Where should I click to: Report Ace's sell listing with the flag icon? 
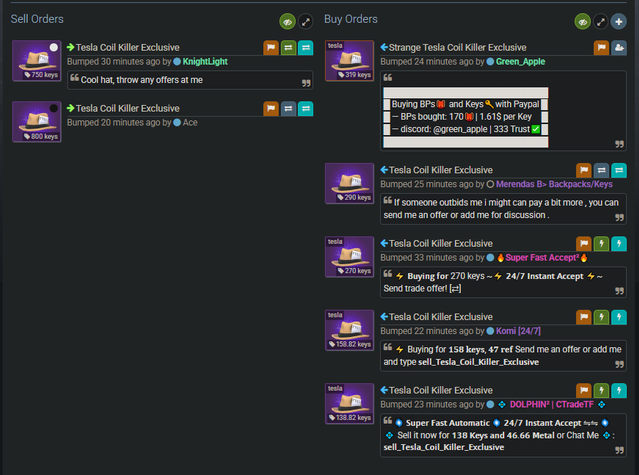tap(271, 109)
